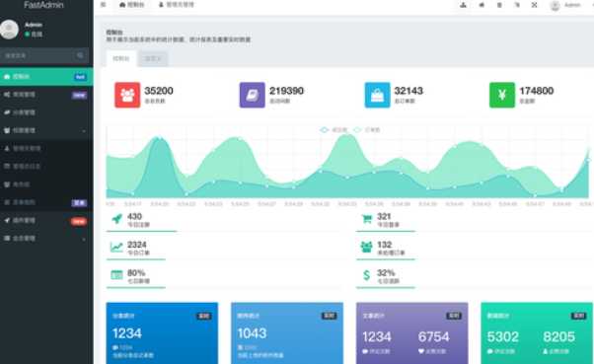Click the number 8205 on the green card
The width and height of the screenshot is (594, 364).
pyautogui.click(x=558, y=336)
